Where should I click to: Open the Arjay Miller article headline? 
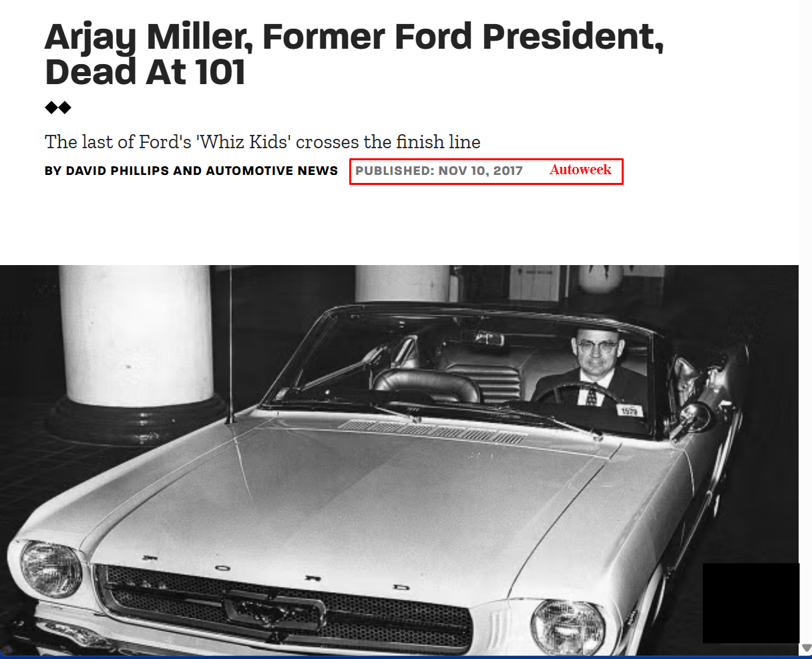click(x=354, y=54)
